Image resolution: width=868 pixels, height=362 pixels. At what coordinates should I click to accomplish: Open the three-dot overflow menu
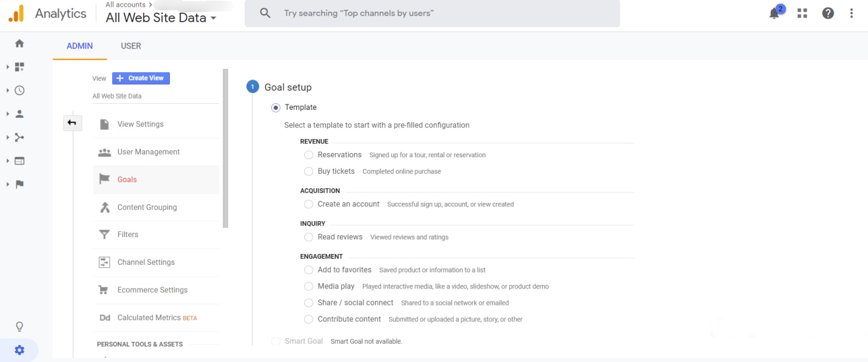tap(852, 13)
